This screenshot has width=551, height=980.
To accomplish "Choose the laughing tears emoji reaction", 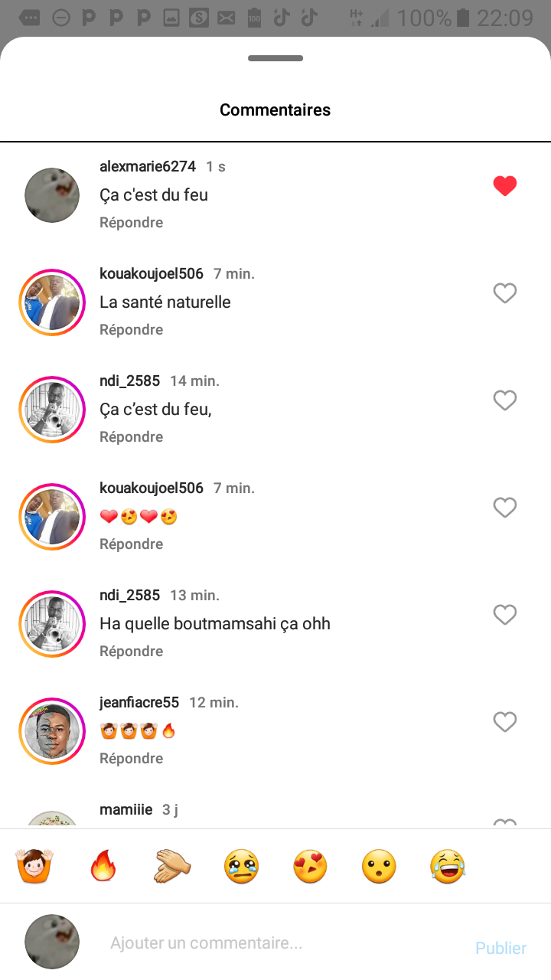I will [448, 866].
